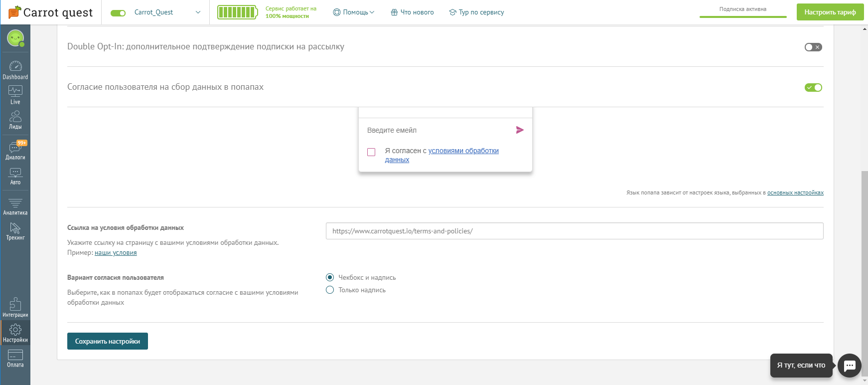Open the Помощь dropdown menu

pos(354,12)
